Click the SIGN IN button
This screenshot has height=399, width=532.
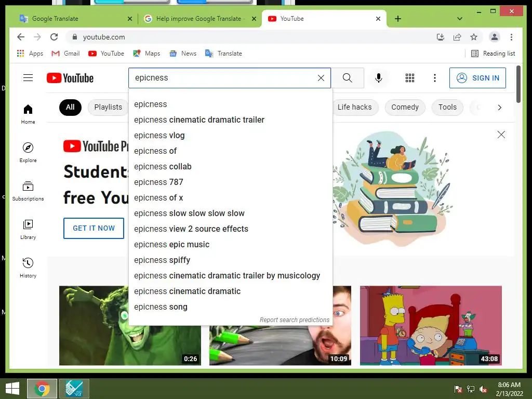[x=477, y=78]
